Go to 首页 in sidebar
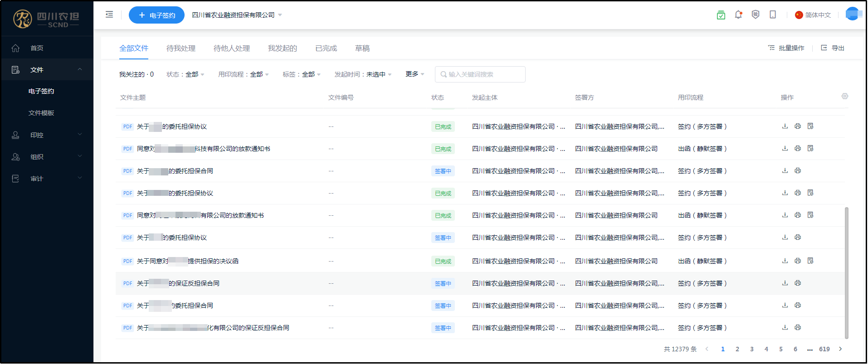Image resolution: width=868 pixels, height=364 pixels. click(47, 48)
